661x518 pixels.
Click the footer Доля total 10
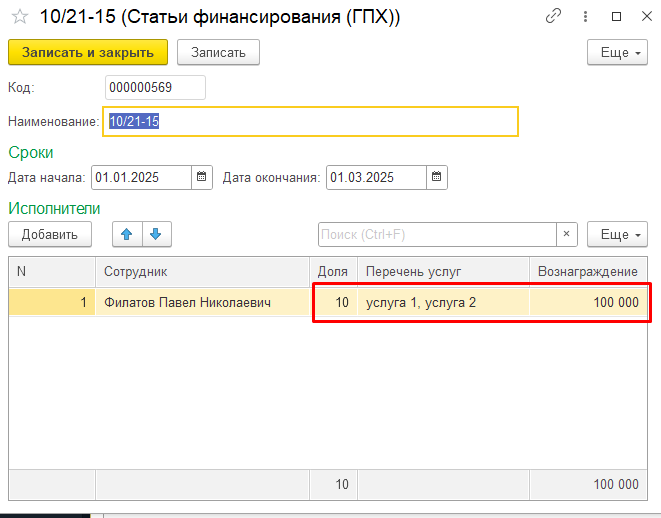point(333,485)
